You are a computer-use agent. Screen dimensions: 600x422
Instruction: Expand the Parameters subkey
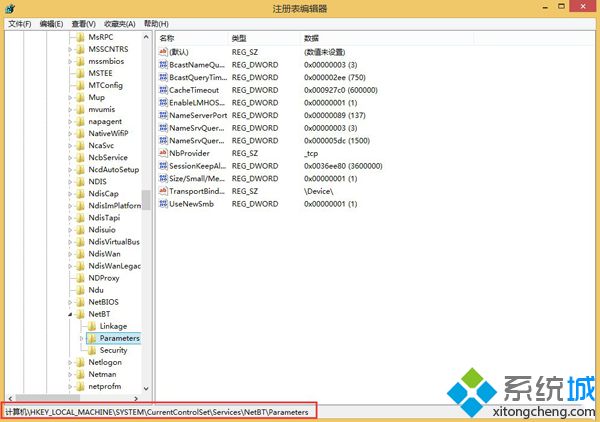pyautogui.click(x=82, y=338)
